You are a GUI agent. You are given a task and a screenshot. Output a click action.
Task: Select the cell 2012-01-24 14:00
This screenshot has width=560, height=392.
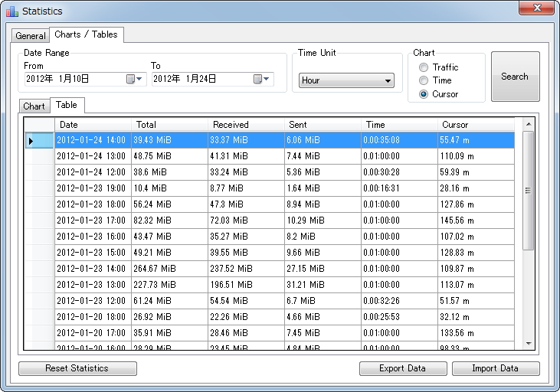coord(93,140)
